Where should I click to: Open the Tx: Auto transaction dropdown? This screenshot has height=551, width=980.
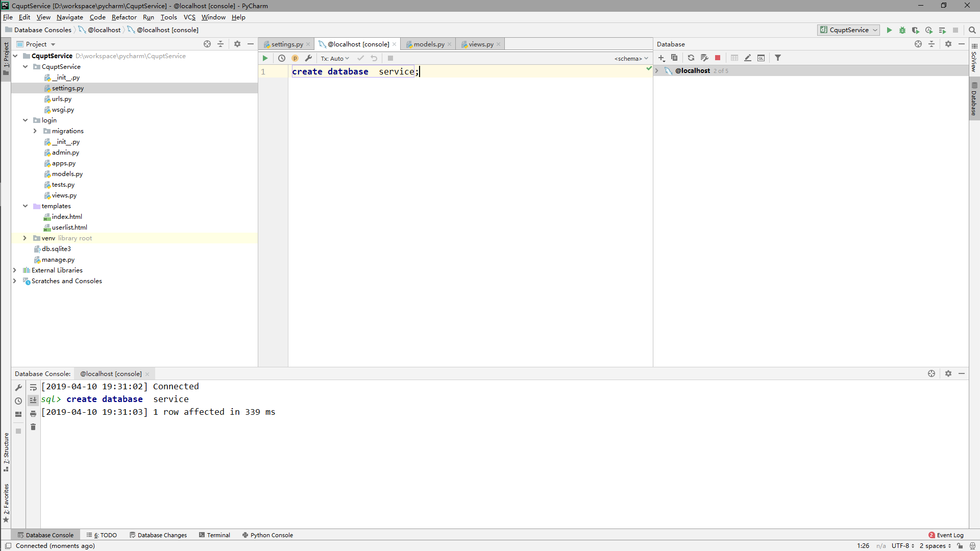click(x=335, y=59)
